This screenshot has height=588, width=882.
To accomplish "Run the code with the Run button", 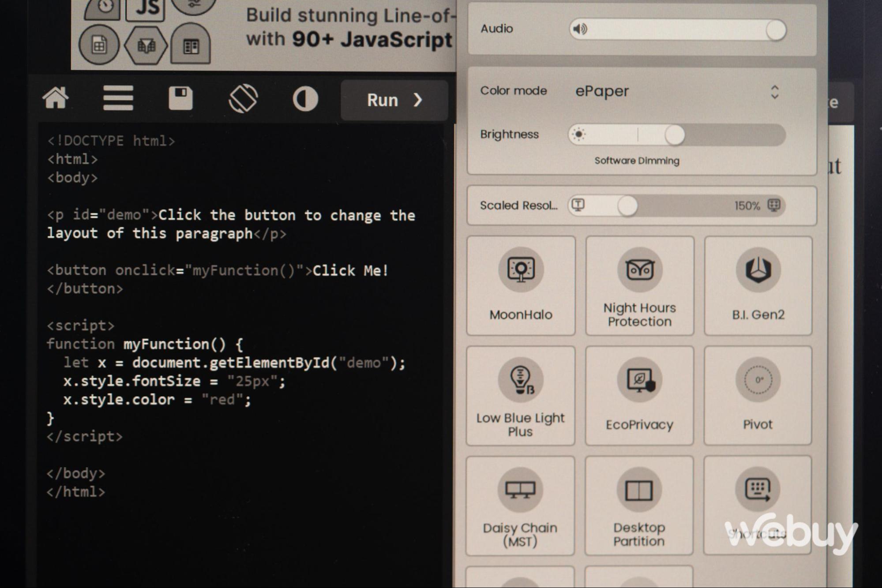I will (x=394, y=100).
